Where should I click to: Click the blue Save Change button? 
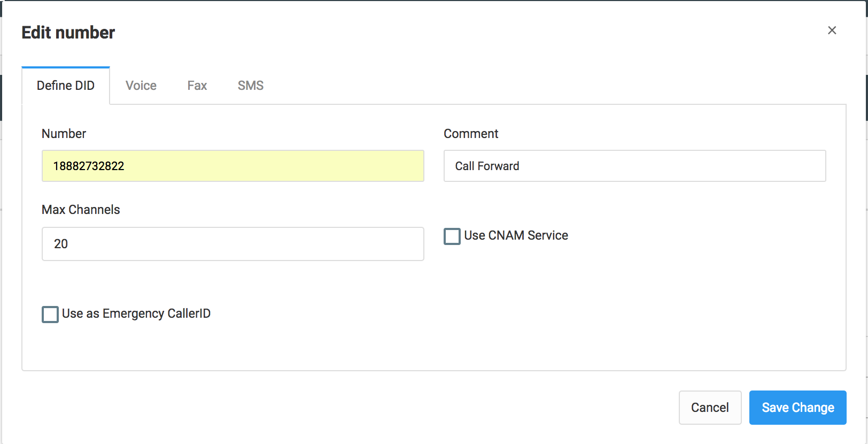tap(797, 408)
